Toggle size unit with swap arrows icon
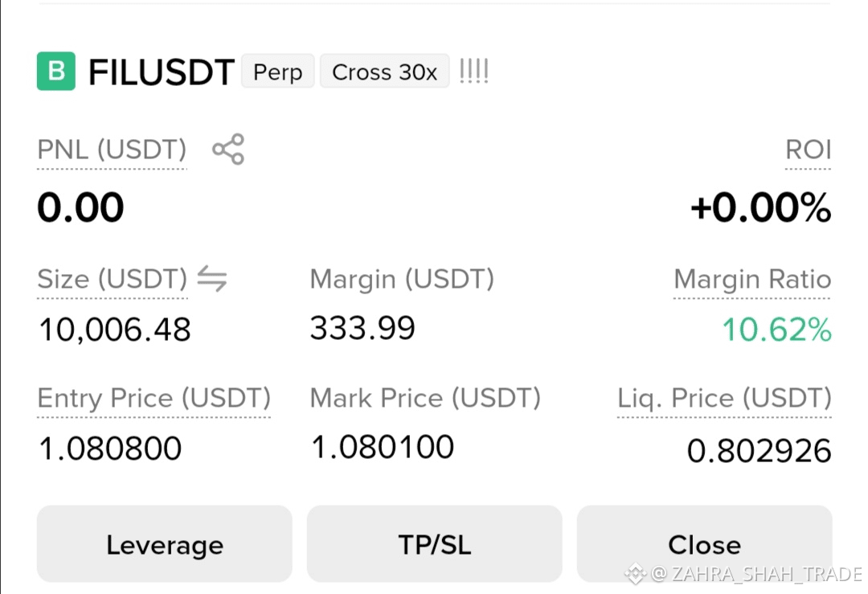 [x=212, y=278]
